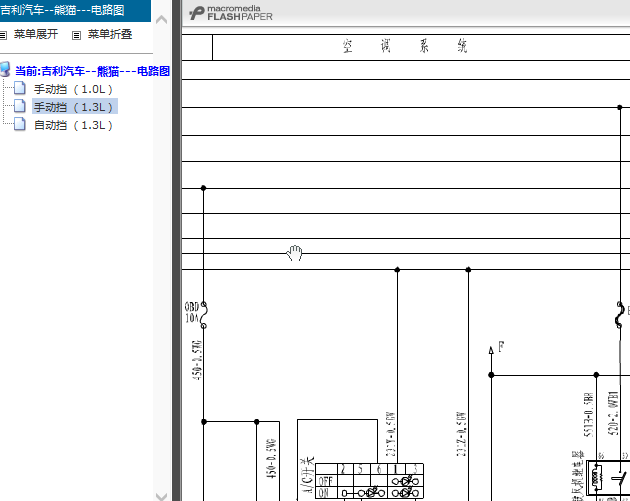The image size is (630, 501).
Task: Click the 菜单展开 expand menu link
Action: tap(36, 35)
